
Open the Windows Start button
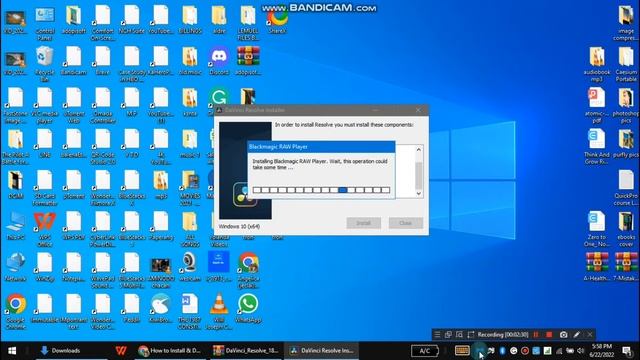(x=12, y=351)
